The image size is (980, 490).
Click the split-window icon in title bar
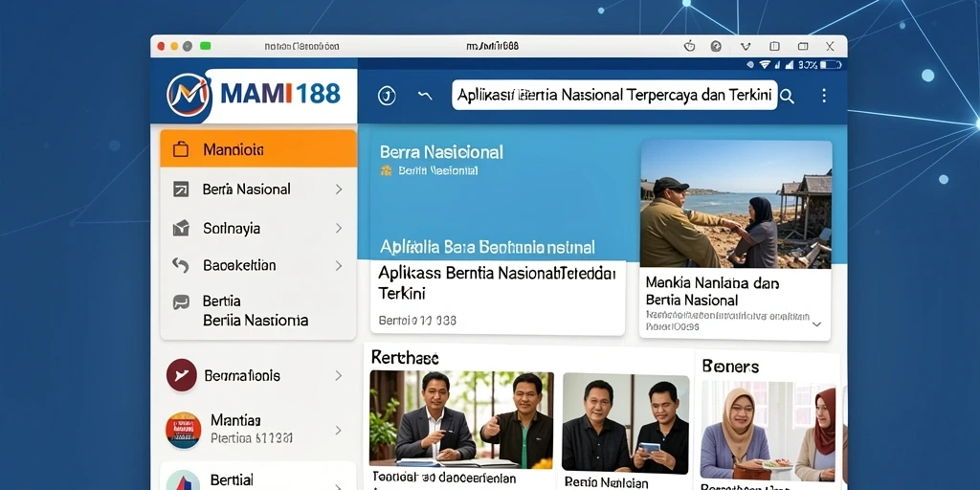coord(774,46)
